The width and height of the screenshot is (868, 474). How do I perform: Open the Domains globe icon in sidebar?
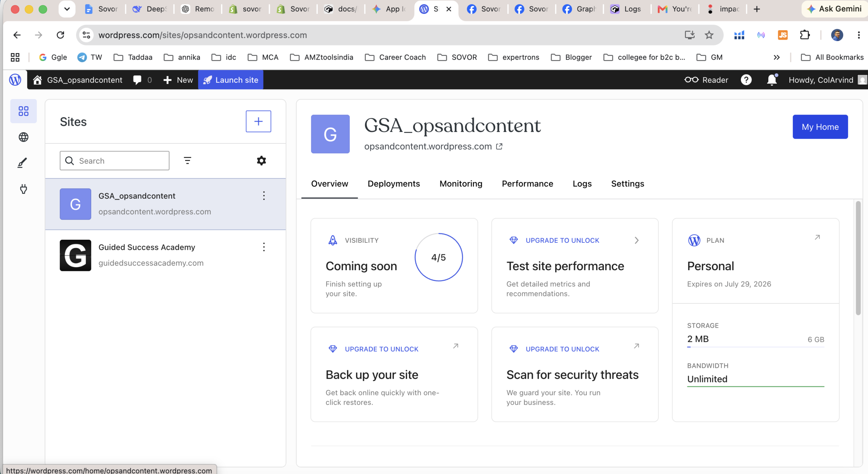click(23, 137)
